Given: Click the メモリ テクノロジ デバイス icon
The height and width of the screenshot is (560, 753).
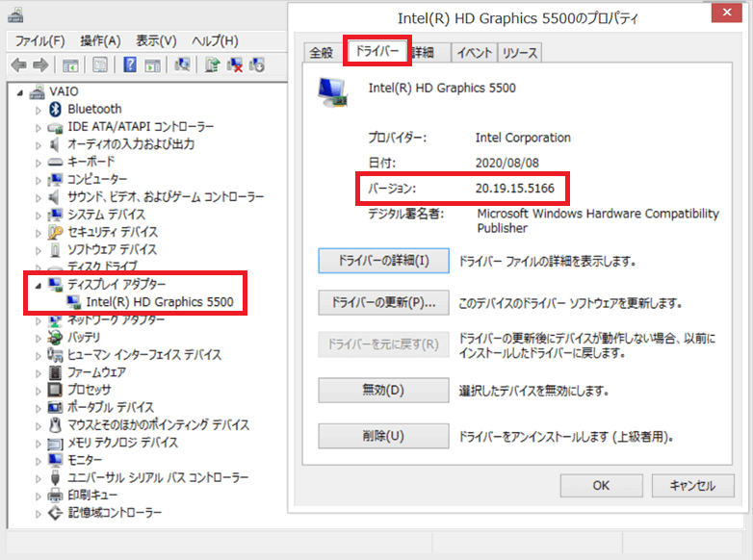Looking at the screenshot, I should (55, 443).
